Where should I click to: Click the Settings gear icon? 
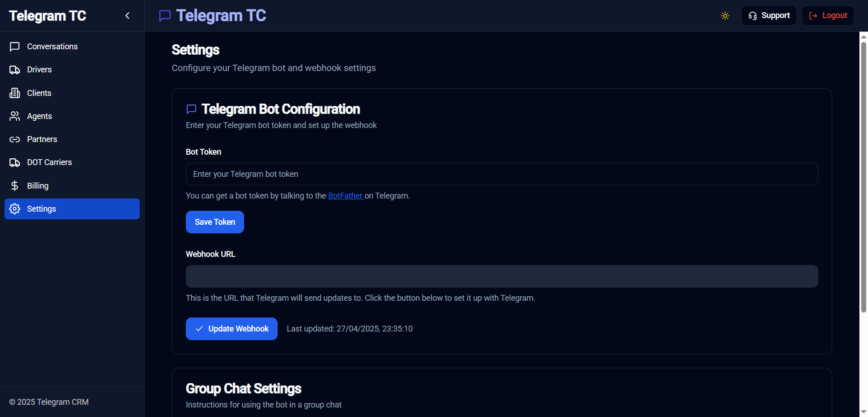coord(14,208)
